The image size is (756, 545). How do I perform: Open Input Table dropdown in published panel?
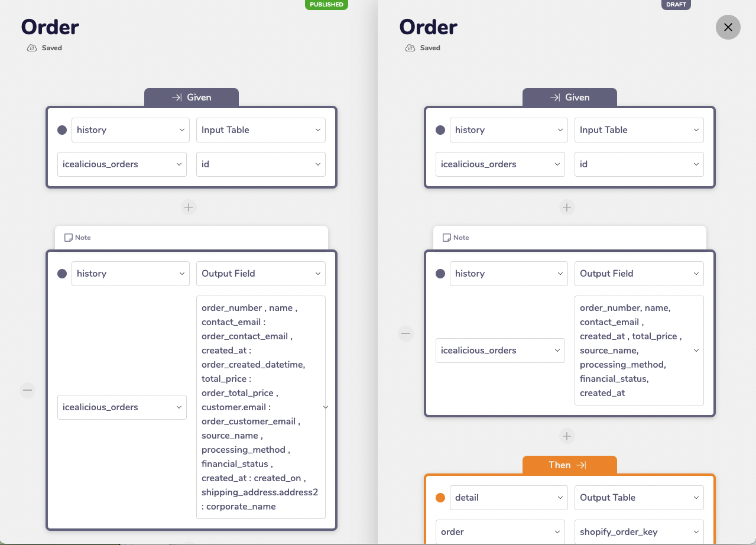pyautogui.click(x=261, y=130)
